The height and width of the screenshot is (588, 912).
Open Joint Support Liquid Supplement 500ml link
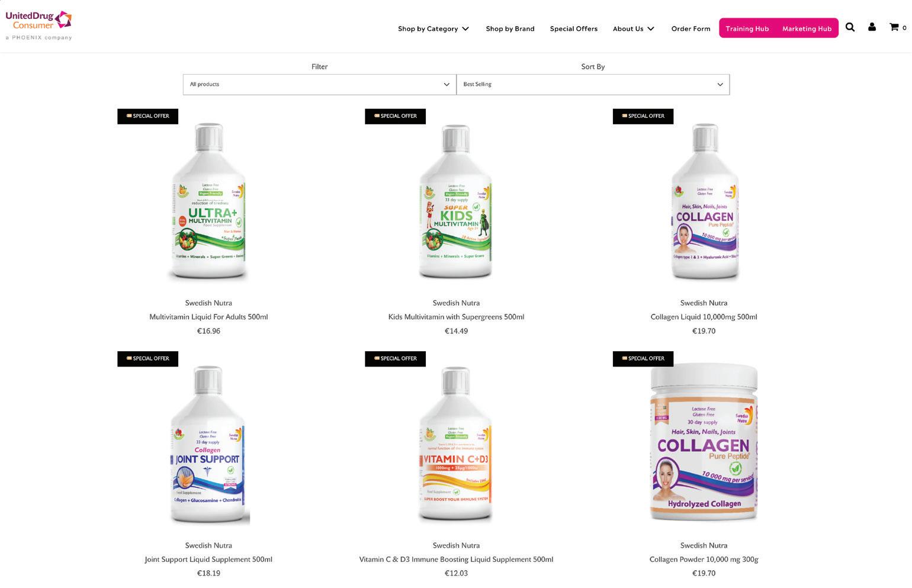click(x=208, y=559)
